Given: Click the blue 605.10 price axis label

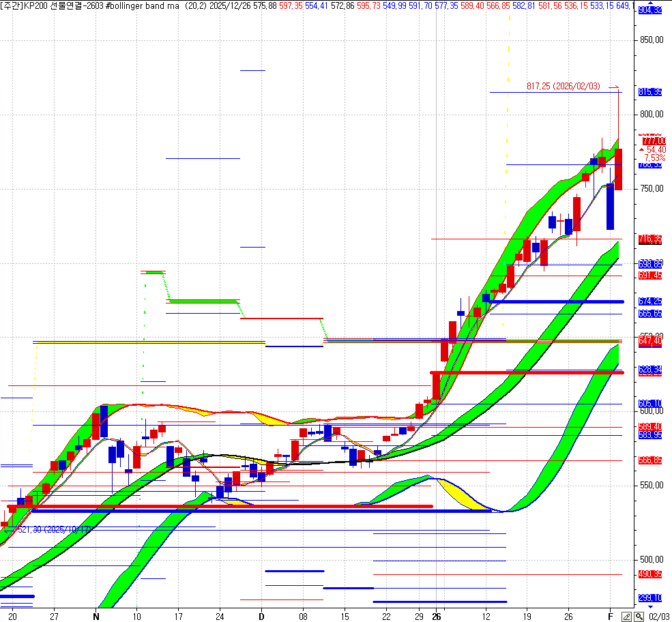Looking at the screenshot, I should click(x=650, y=404).
